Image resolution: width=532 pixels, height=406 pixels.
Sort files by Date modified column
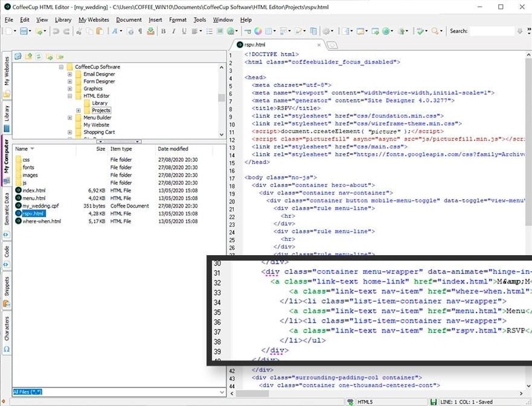[x=173, y=148]
